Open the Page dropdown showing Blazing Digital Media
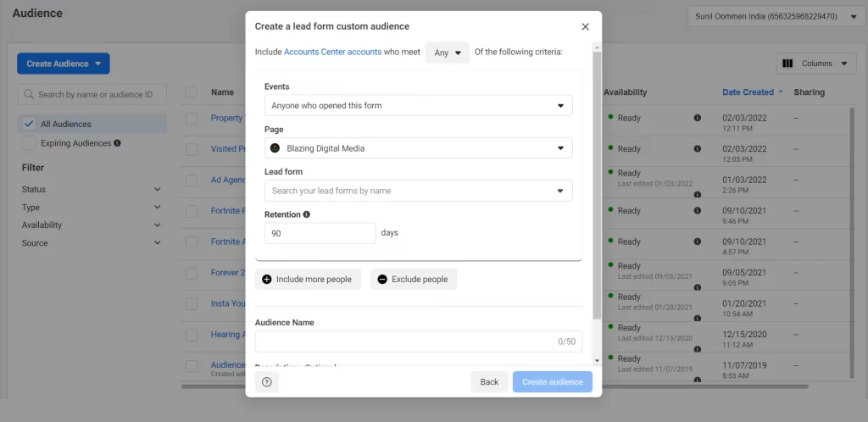 click(419, 148)
